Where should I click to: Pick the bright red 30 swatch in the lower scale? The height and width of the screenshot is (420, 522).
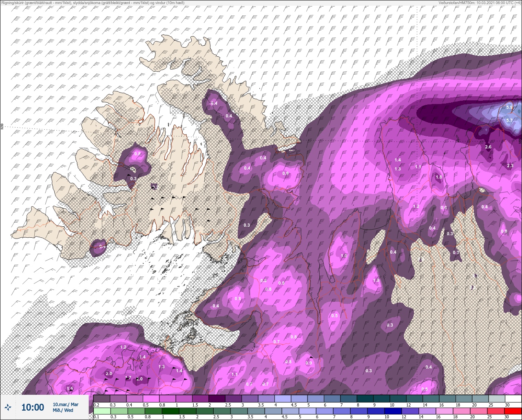tap(513, 411)
